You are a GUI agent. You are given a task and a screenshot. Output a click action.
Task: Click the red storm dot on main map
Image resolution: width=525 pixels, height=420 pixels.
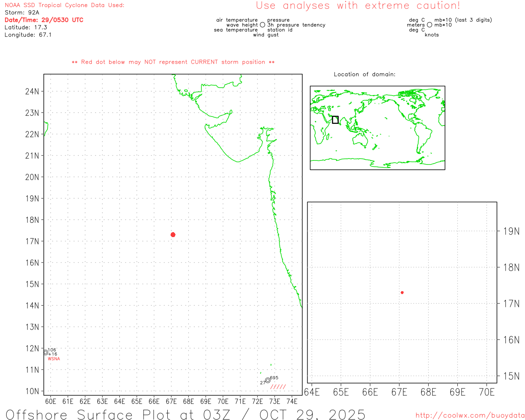(173, 235)
